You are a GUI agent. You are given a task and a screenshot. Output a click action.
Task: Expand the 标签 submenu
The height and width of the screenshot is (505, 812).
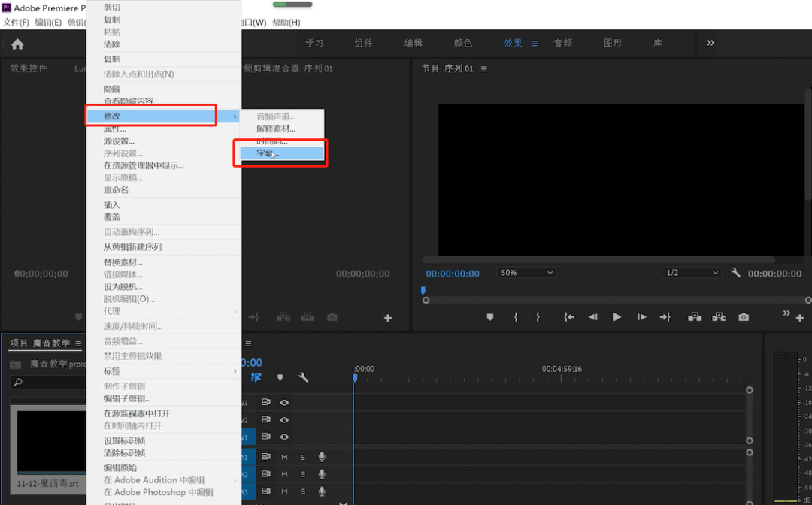coord(164,371)
